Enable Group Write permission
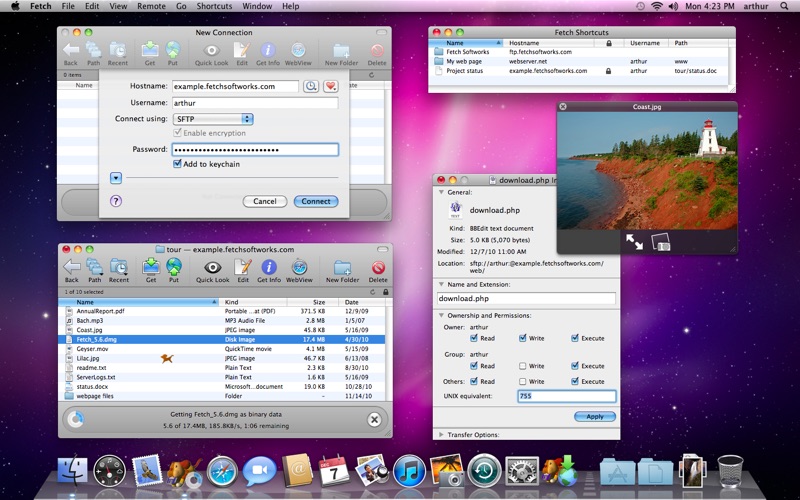The image size is (800, 500). click(x=522, y=366)
